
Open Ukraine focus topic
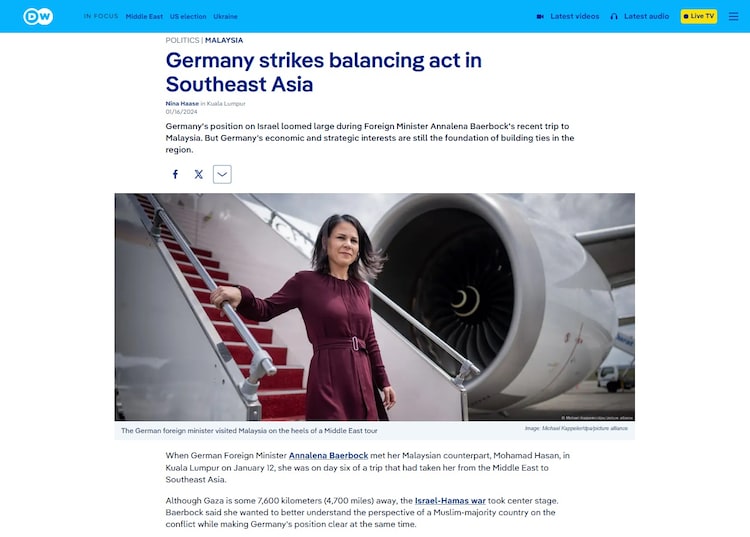[x=225, y=16]
